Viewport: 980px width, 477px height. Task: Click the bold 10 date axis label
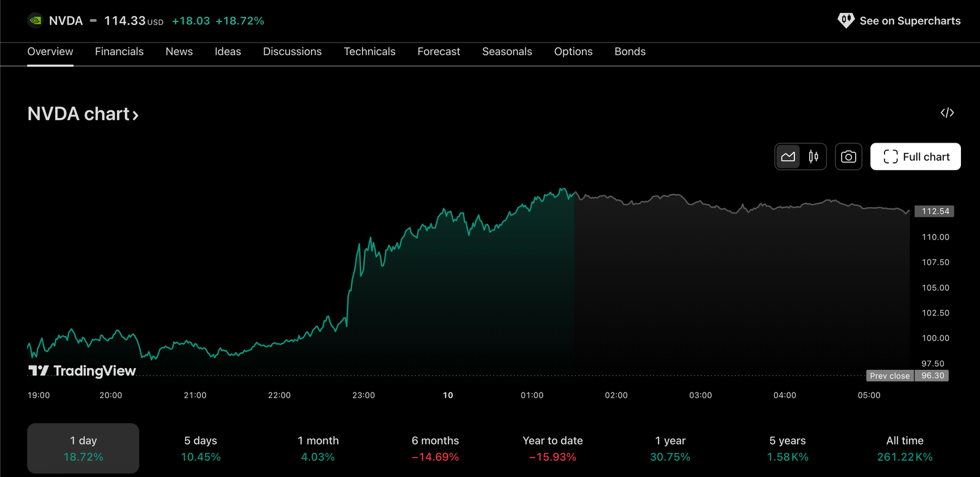tap(448, 396)
